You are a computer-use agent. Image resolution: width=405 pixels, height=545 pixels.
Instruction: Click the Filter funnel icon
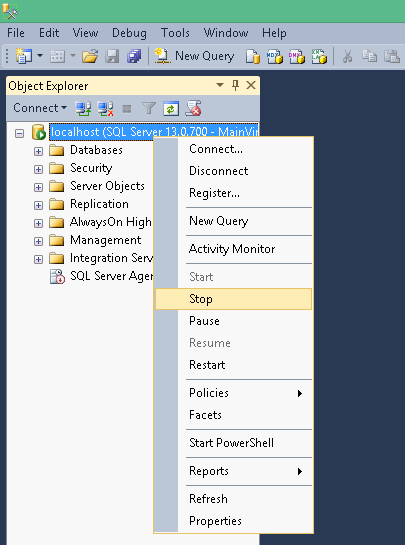coord(149,108)
